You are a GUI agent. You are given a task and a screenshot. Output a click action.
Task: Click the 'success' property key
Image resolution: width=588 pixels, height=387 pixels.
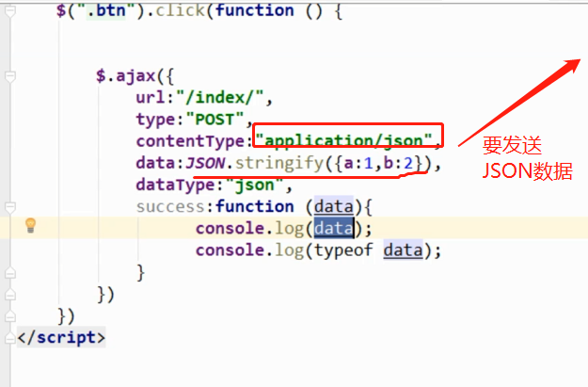170,207
